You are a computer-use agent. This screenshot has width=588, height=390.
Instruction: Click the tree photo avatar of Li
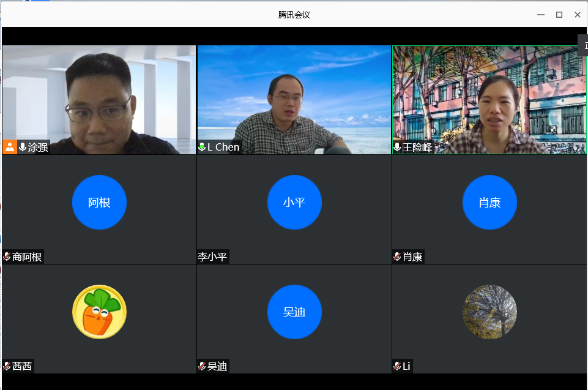489,312
